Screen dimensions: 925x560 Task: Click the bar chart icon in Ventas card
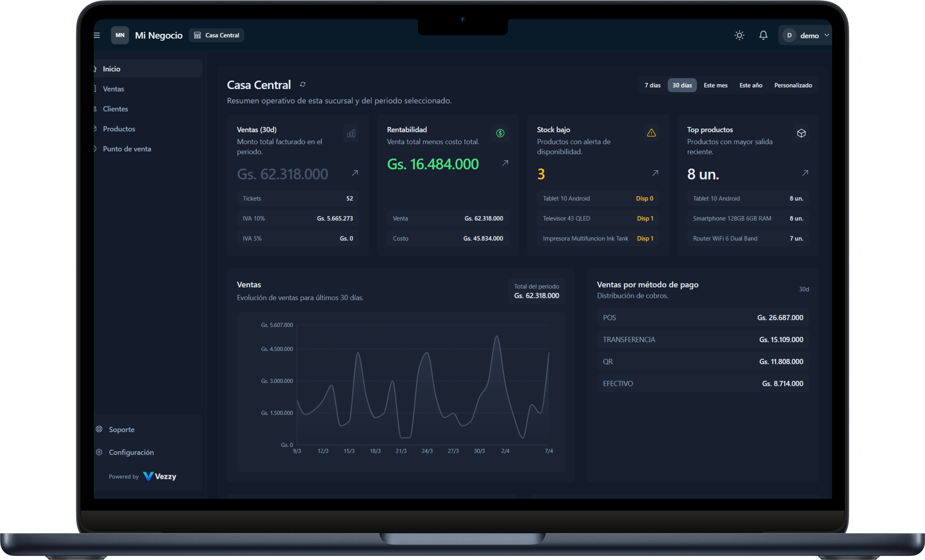click(351, 133)
